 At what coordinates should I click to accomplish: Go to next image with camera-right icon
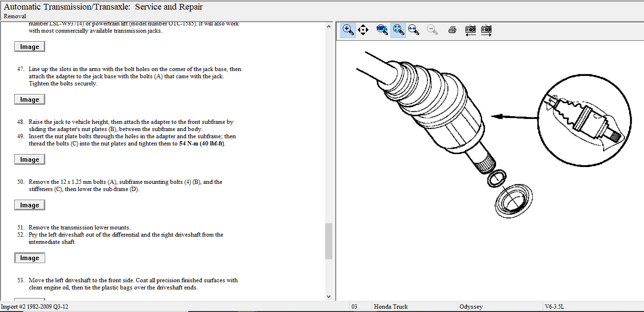click(486, 30)
